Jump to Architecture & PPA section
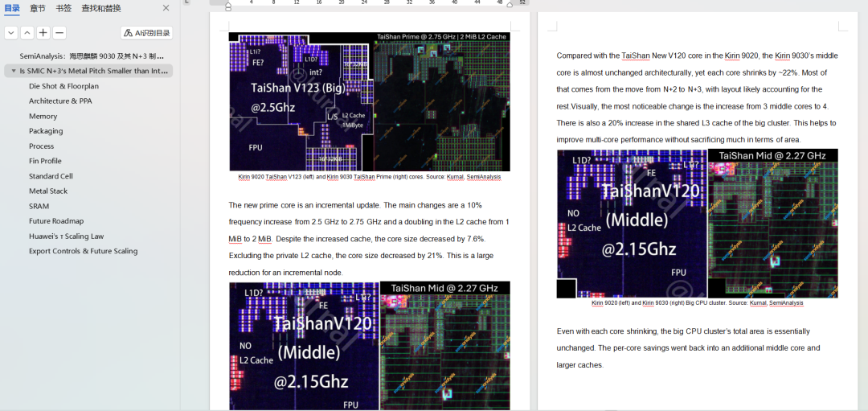 click(x=60, y=101)
